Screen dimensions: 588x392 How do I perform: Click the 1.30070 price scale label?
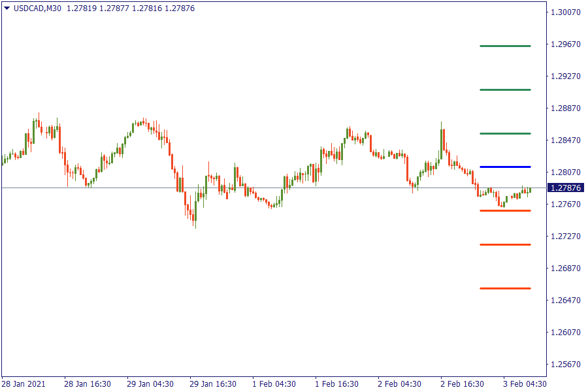click(566, 12)
